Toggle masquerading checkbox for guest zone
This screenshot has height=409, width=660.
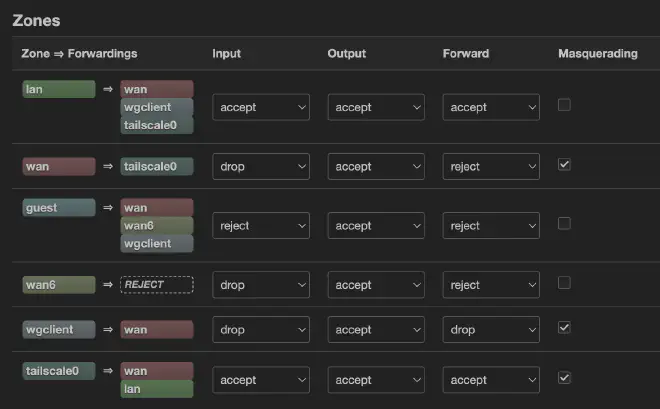click(564, 224)
